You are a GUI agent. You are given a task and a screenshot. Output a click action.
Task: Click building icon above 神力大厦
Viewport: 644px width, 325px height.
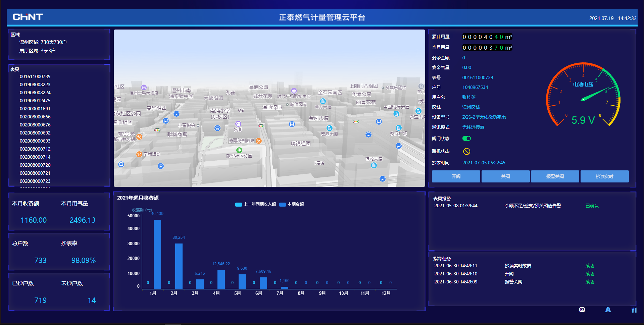tap(323, 101)
